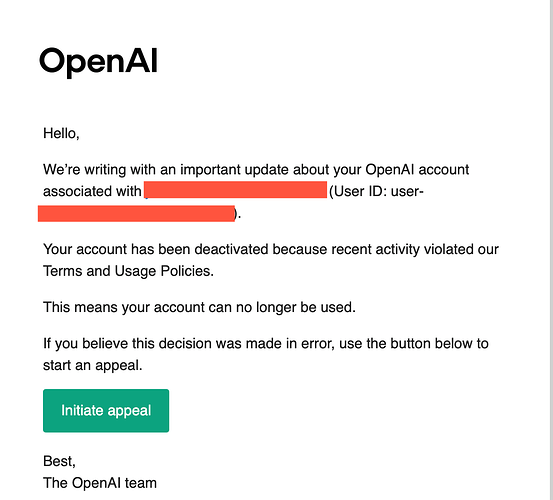
Task: Click the right edge vertical scrollbar
Action: [550, 250]
